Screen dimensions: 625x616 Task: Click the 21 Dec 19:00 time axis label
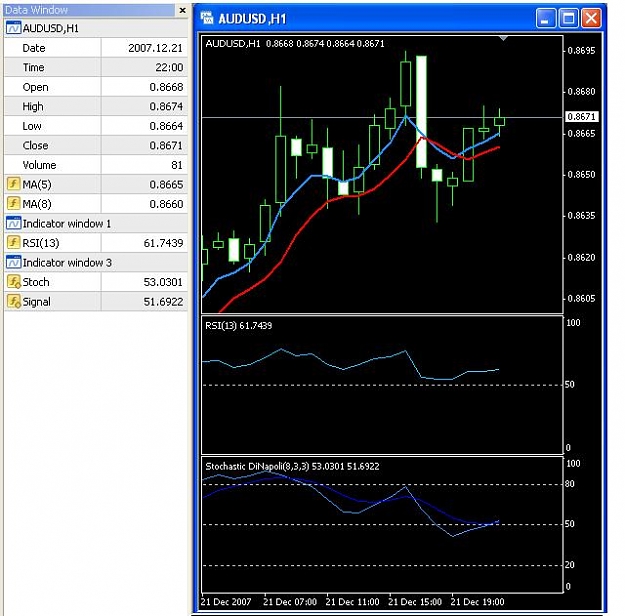coord(478,602)
